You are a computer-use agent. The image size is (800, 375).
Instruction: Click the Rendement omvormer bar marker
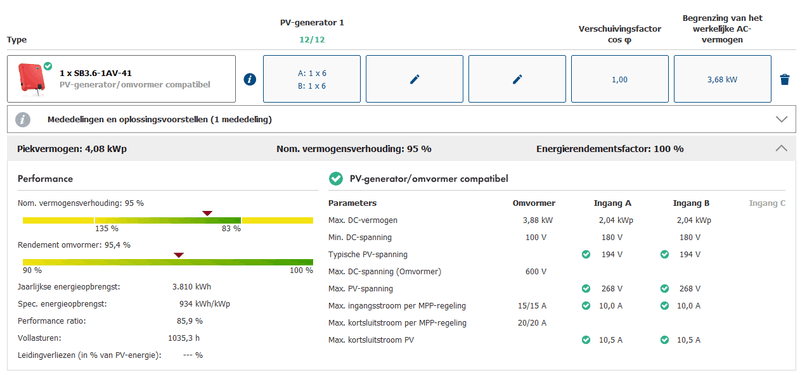point(178,255)
